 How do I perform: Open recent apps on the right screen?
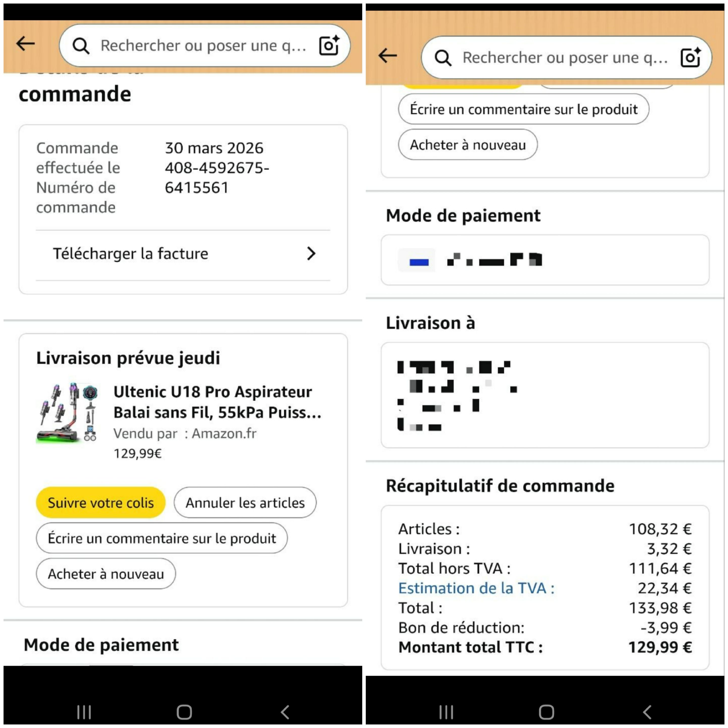(x=446, y=712)
